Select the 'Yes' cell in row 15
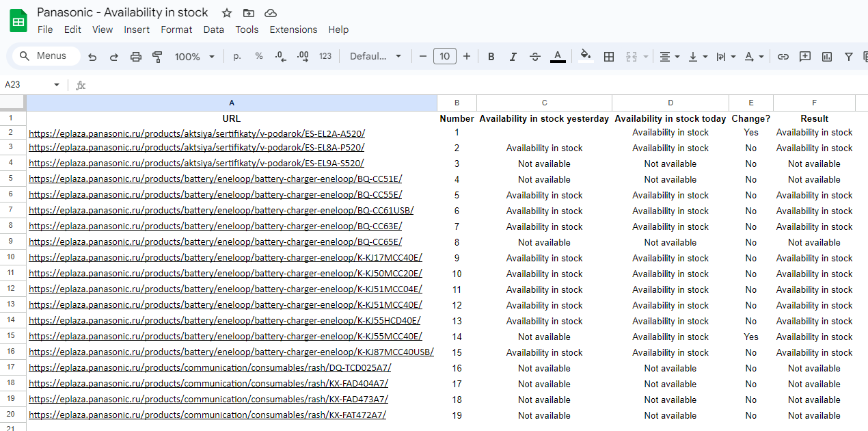The height and width of the screenshot is (431, 868). [751, 337]
